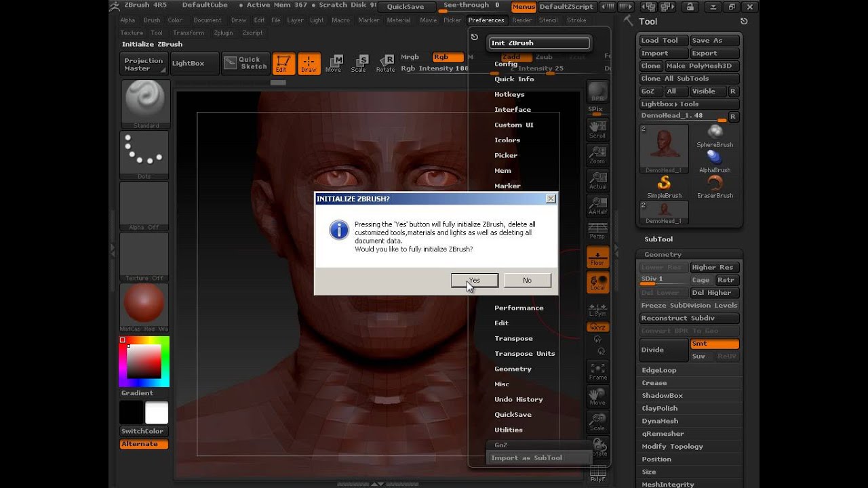Image resolution: width=868 pixels, height=488 pixels.
Task: Toggle L.Sym local symmetry
Action: tap(597, 308)
